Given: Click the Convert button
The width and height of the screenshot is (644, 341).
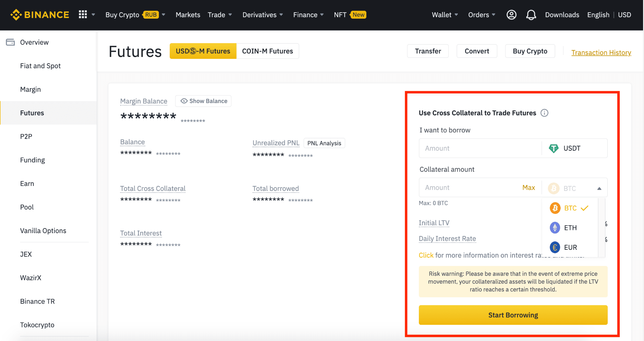Looking at the screenshot, I should (477, 51).
